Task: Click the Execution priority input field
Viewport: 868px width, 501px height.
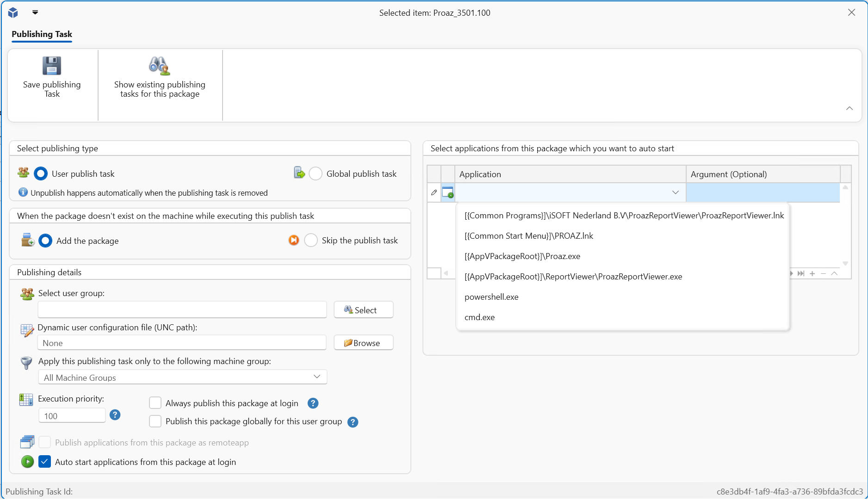Action: tap(72, 416)
